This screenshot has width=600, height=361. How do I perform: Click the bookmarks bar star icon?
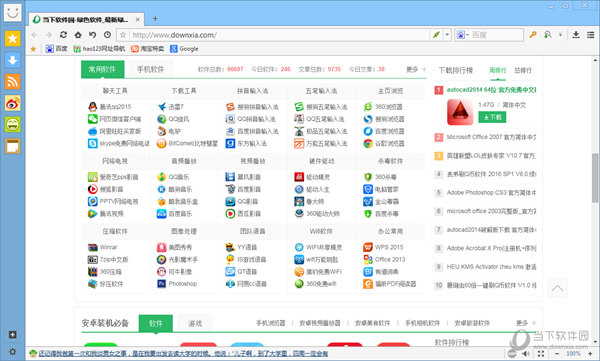tap(33, 49)
